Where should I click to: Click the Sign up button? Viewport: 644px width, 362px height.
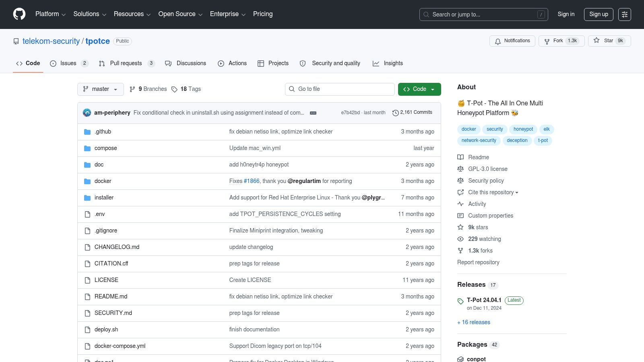click(x=599, y=14)
